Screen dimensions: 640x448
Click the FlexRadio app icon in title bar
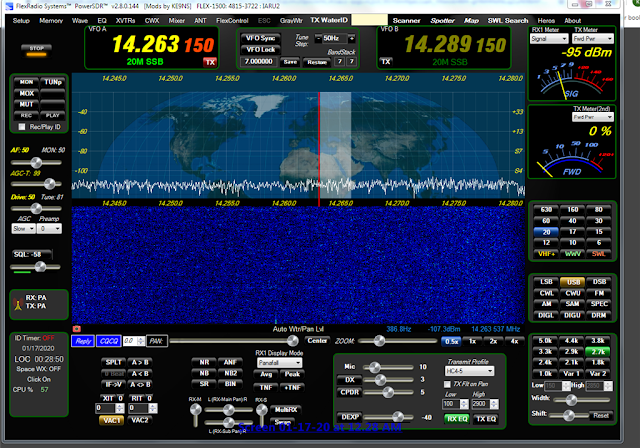[x=9, y=6]
